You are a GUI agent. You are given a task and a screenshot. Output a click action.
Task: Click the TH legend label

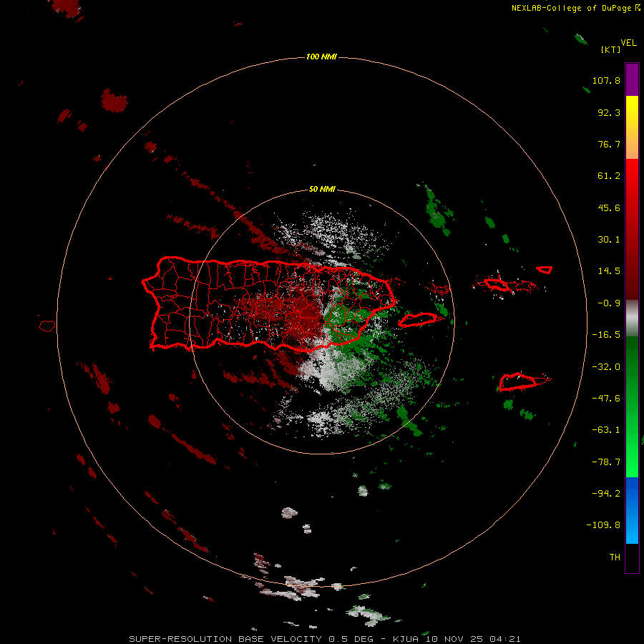coord(615,557)
